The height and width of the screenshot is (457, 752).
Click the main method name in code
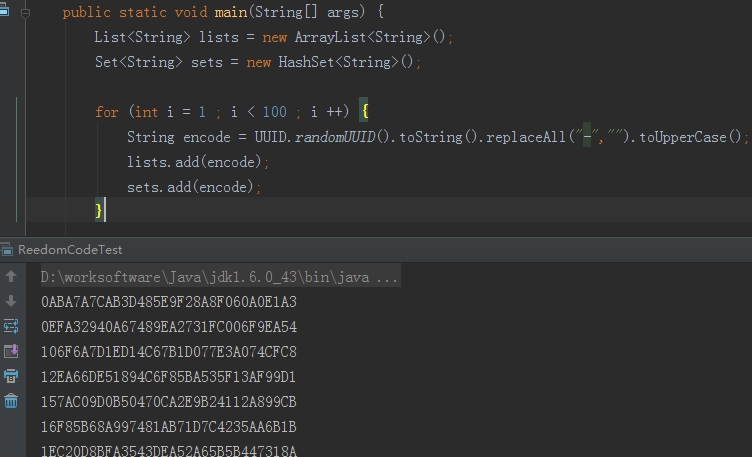point(231,12)
